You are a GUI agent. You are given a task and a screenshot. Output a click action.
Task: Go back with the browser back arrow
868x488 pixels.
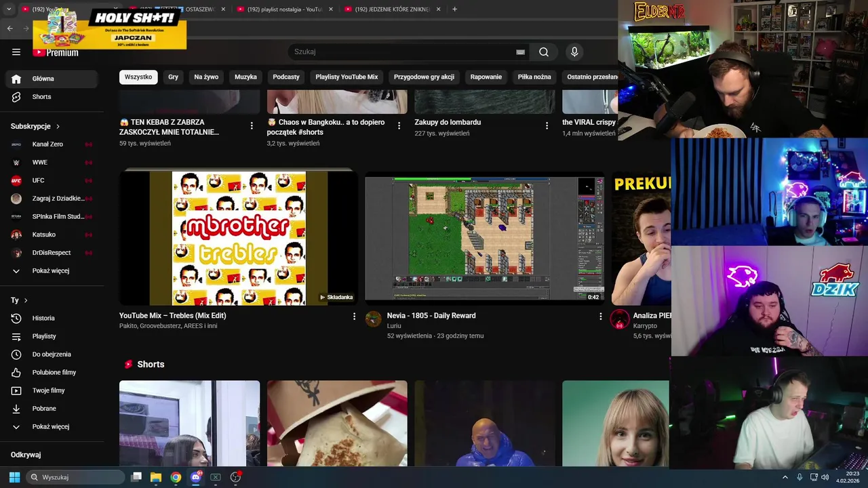[x=9, y=28]
